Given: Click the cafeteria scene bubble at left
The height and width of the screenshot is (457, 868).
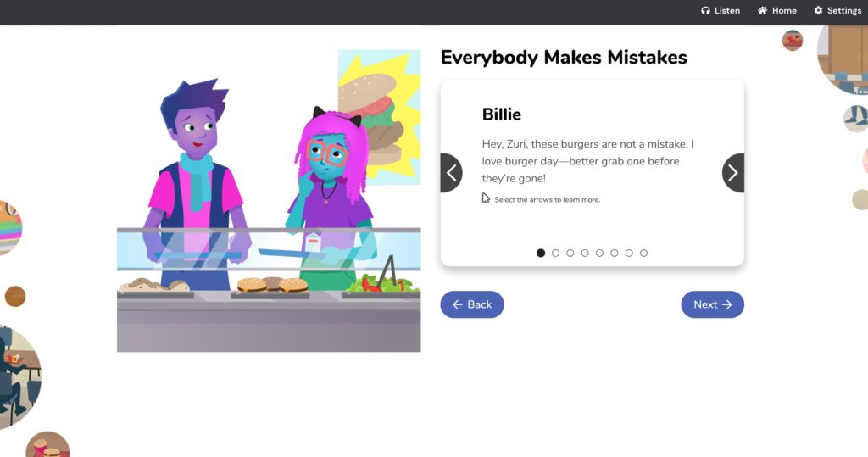Looking at the screenshot, I should 19,377.
